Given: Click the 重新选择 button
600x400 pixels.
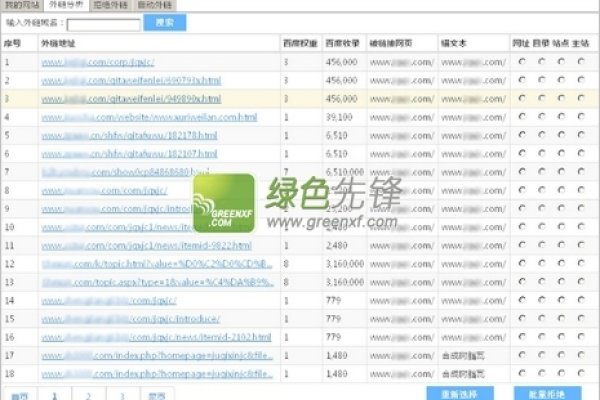Looking at the screenshot, I should coord(460,393).
